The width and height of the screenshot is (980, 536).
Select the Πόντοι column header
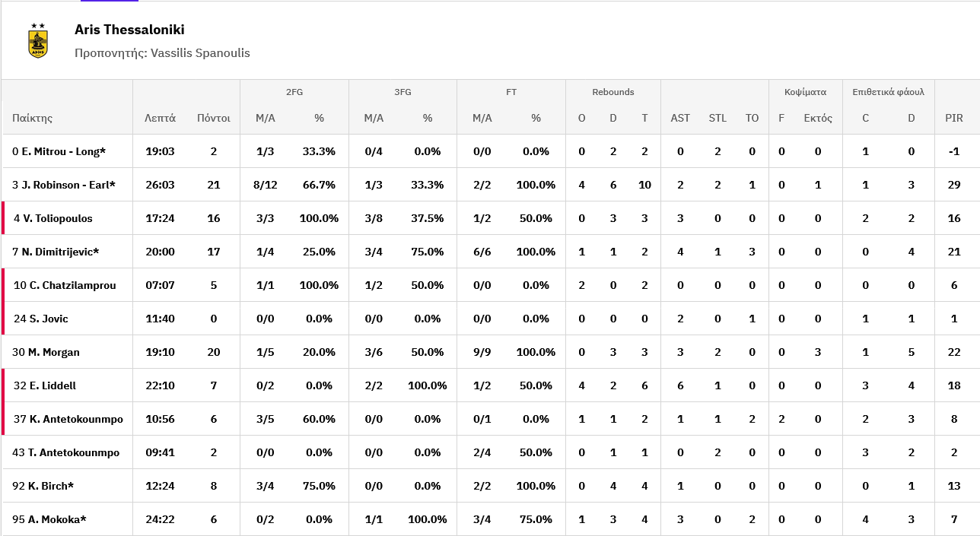point(213,118)
